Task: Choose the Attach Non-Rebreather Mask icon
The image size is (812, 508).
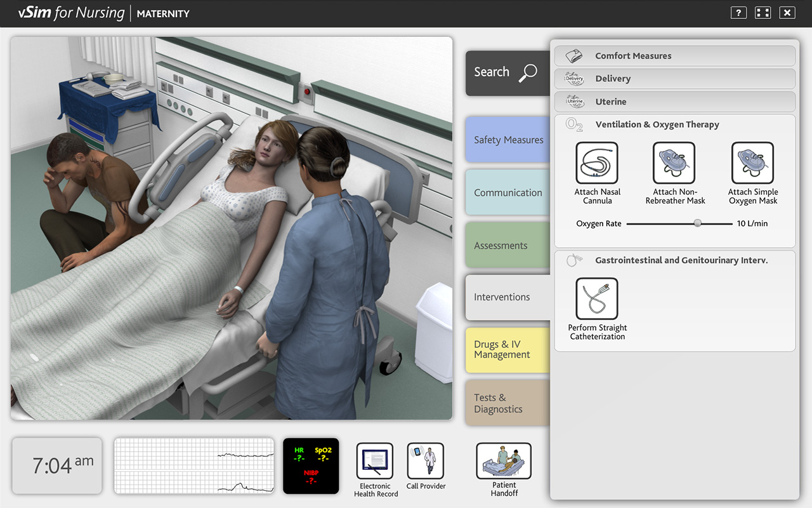Action: (x=674, y=163)
